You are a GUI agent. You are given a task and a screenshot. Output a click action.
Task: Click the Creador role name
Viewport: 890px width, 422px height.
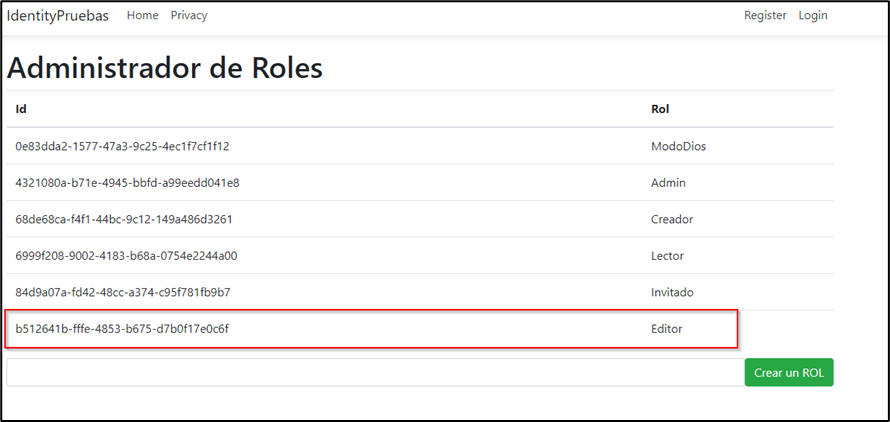click(672, 219)
